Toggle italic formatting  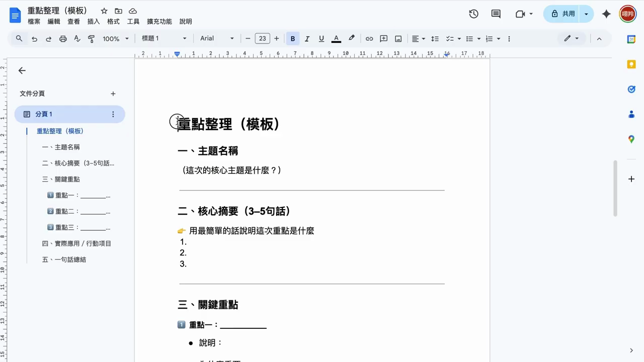pos(307,39)
